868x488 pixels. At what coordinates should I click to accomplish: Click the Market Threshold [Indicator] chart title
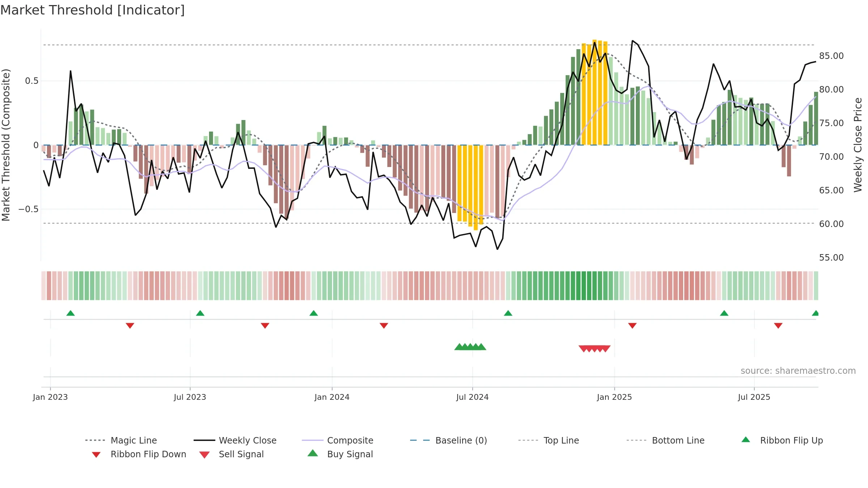tap(93, 10)
